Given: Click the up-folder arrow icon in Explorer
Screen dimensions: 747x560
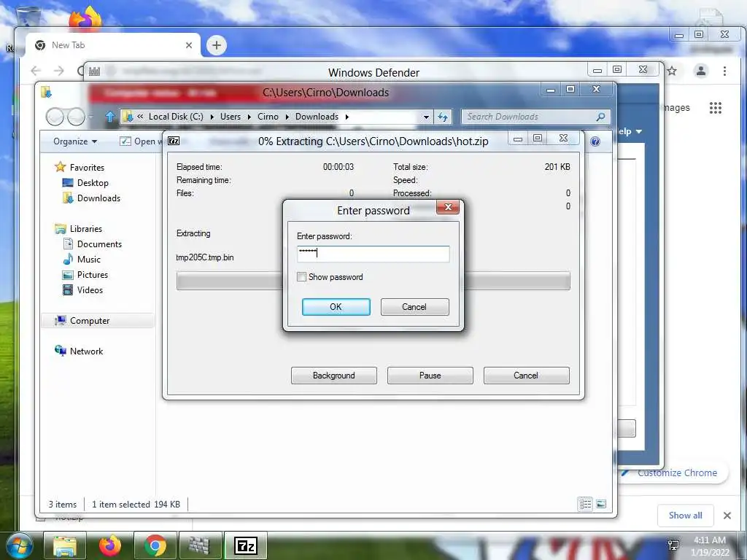Looking at the screenshot, I should tap(110, 117).
